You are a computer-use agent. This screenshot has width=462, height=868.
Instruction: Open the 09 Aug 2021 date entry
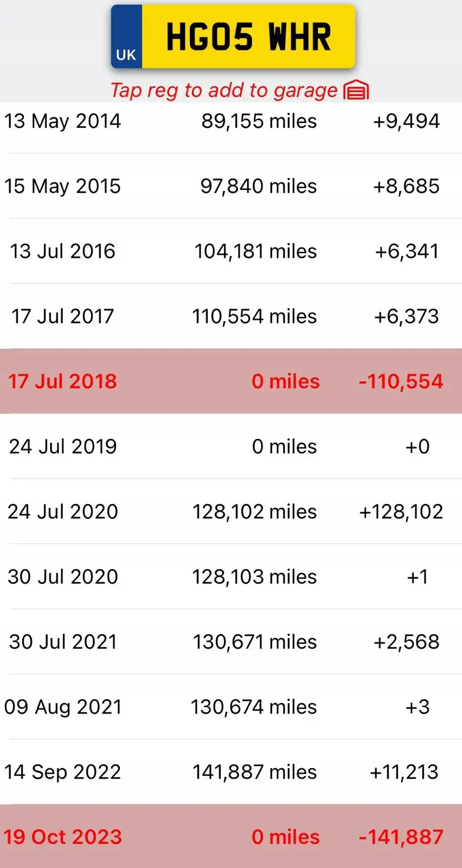(62, 707)
